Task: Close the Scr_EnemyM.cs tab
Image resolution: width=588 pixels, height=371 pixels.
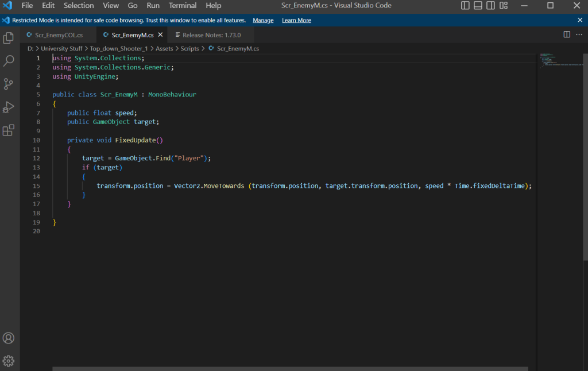Action: pyautogui.click(x=161, y=35)
